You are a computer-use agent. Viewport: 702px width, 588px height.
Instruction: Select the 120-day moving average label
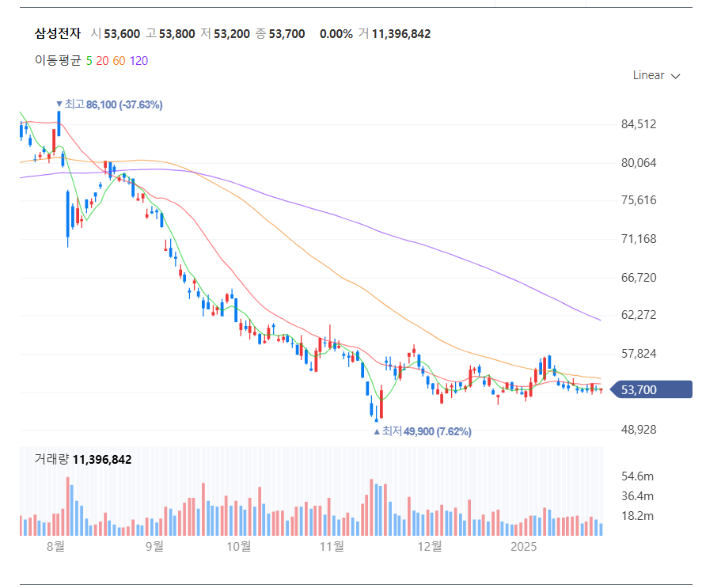tap(139, 61)
